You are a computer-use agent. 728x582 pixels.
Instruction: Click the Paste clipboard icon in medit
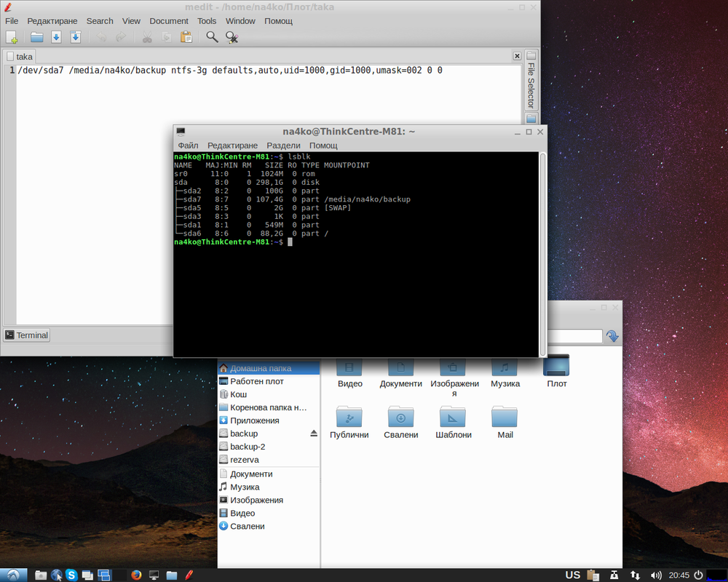click(x=186, y=37)
